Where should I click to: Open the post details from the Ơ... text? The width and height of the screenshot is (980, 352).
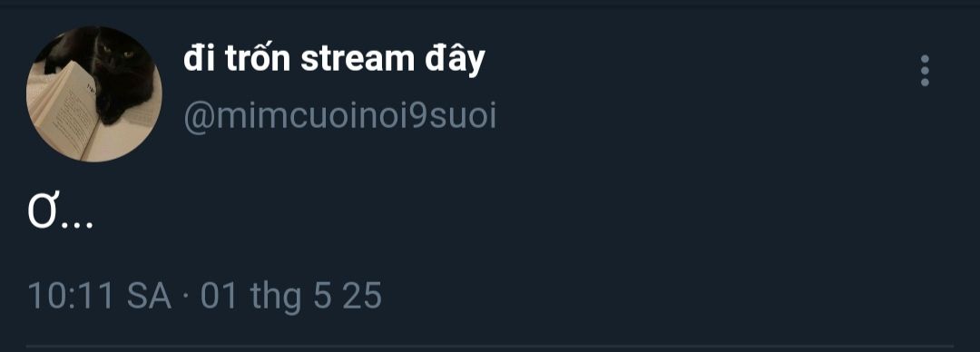point(61,214)
